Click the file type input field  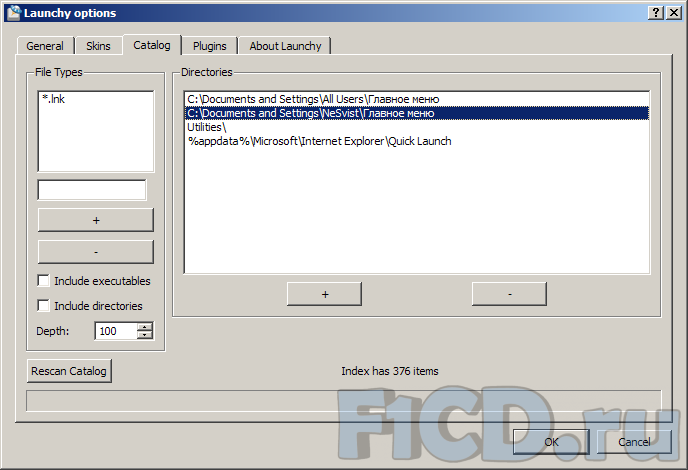[x=92, y=190]
